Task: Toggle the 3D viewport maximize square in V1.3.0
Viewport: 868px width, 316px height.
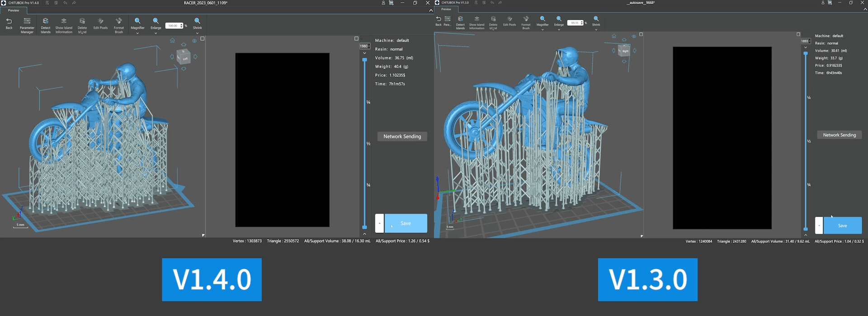Action: [641, 34]
